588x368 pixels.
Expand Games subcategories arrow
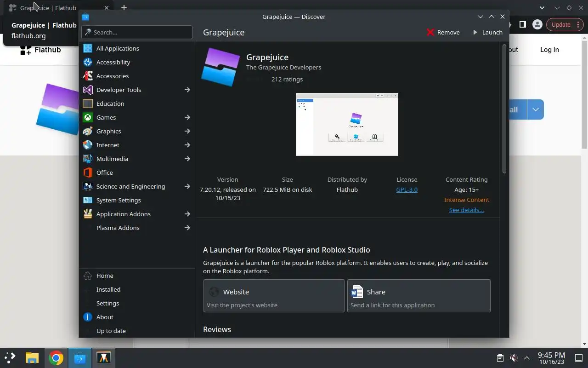pos(187,117)
